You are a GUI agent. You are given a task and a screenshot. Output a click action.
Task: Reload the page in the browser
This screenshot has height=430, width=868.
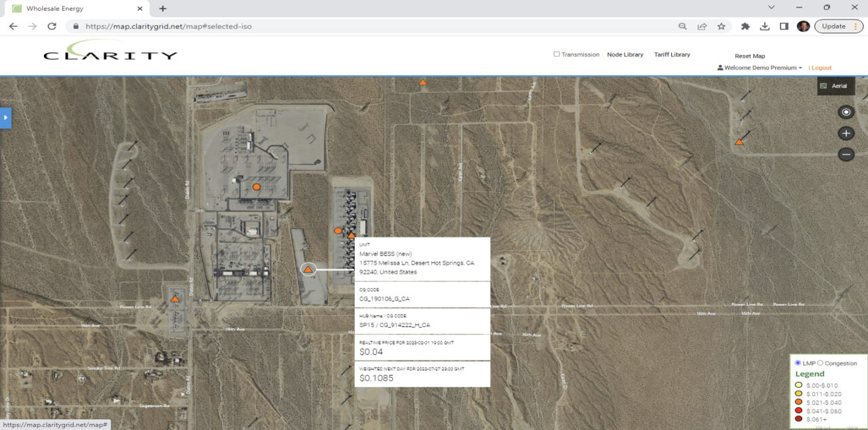coord(52,26)
